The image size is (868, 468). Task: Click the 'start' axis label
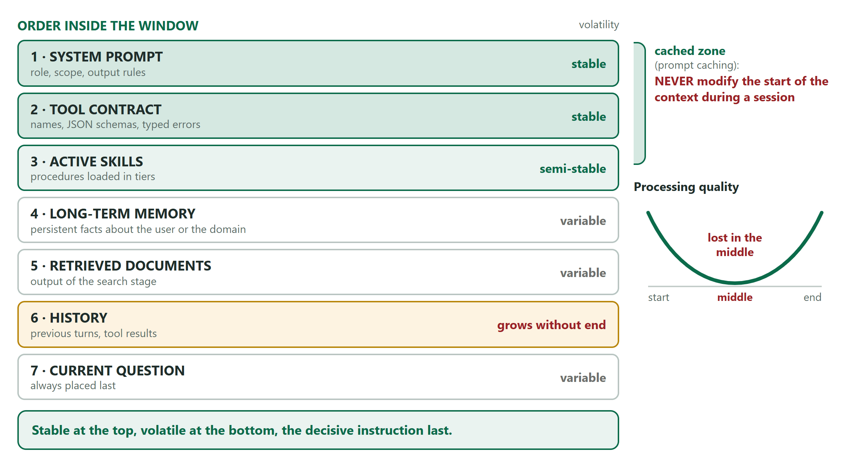click(x=658, y=297)
